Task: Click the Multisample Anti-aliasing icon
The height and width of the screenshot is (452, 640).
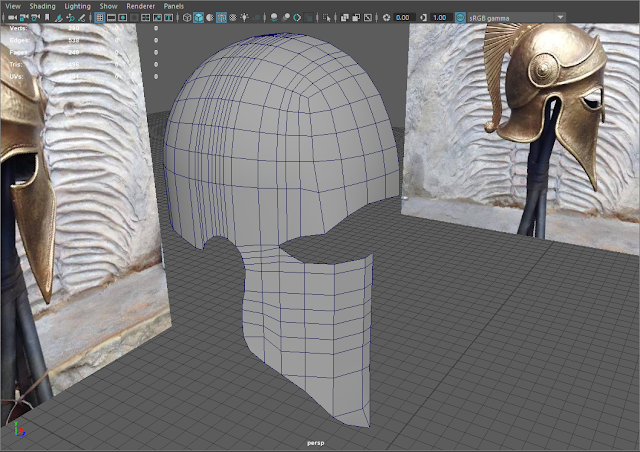Action: pyautogui.click(x=297, y=18)
